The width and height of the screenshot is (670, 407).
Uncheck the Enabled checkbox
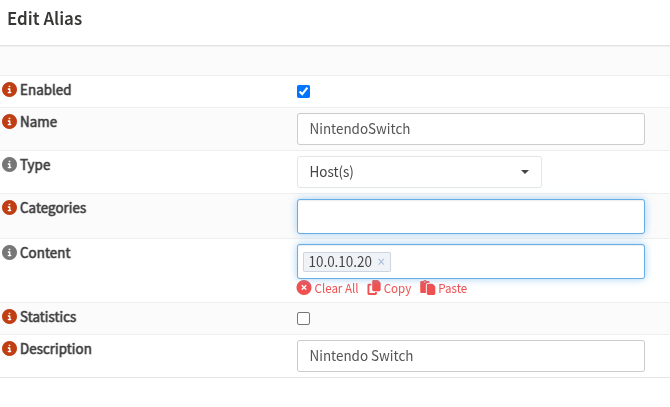[303, 91]
